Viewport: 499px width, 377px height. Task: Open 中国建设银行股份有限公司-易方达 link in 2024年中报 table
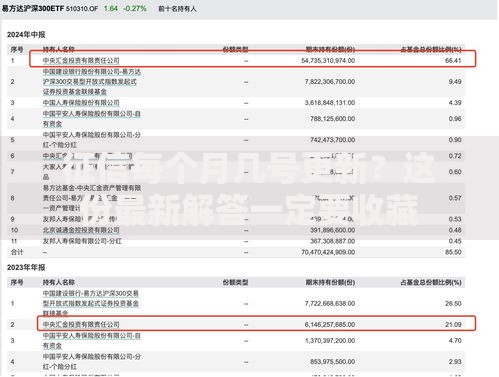tap(92, 82)
